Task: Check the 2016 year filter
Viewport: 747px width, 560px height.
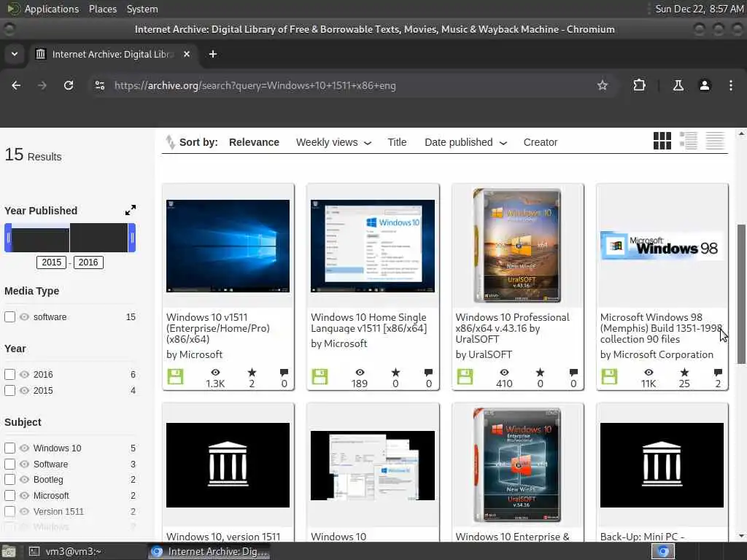Action: [9, 375]
